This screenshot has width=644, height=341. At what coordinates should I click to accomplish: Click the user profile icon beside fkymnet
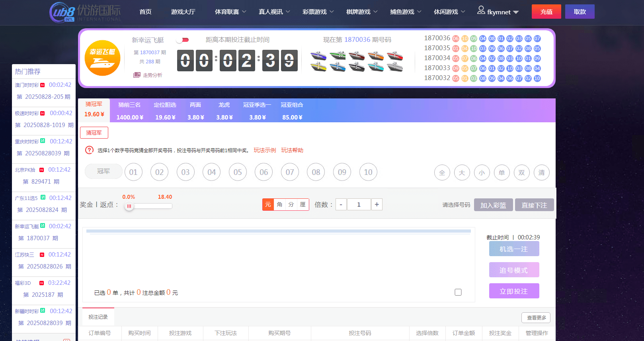point(481,10)
